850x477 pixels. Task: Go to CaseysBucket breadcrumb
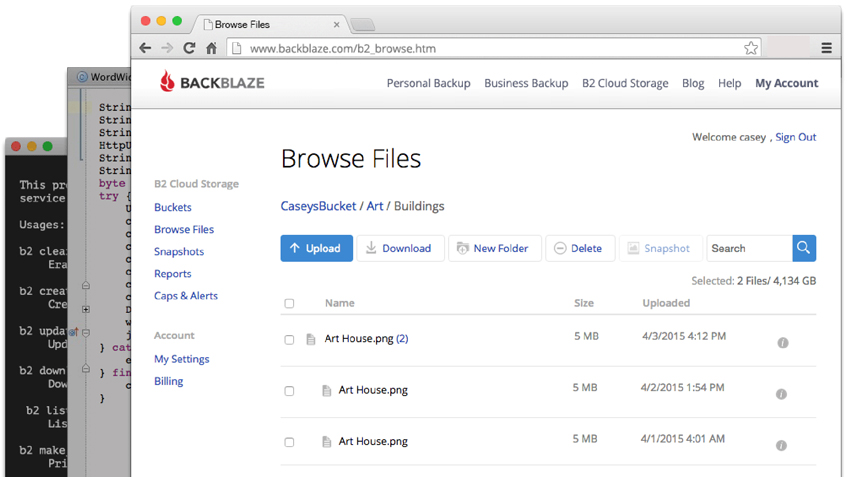318,206
